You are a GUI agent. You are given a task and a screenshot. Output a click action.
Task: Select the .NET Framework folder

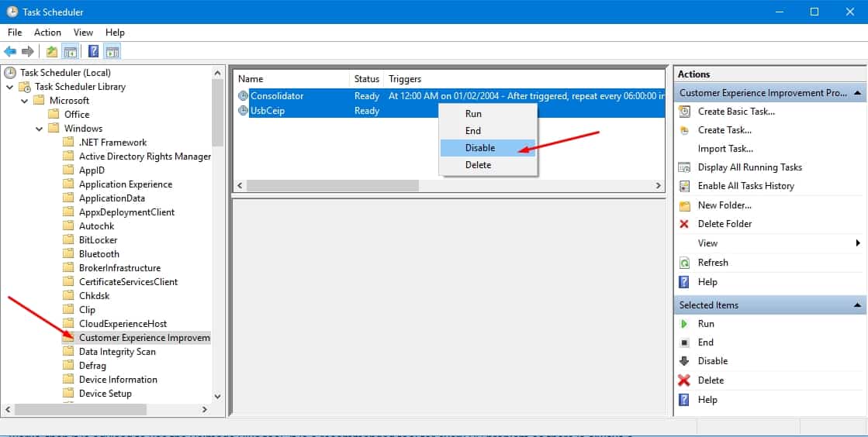113,143
